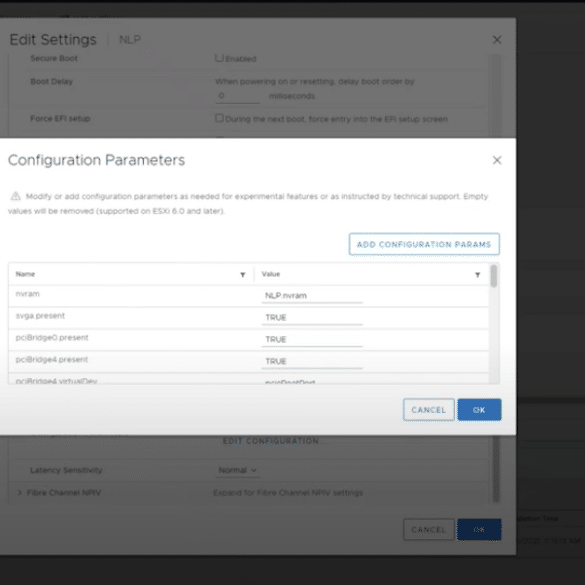Click Add Configuration Params button
Image resolution: width=585 pixels, height=585 pixels.
pos(424,244)
